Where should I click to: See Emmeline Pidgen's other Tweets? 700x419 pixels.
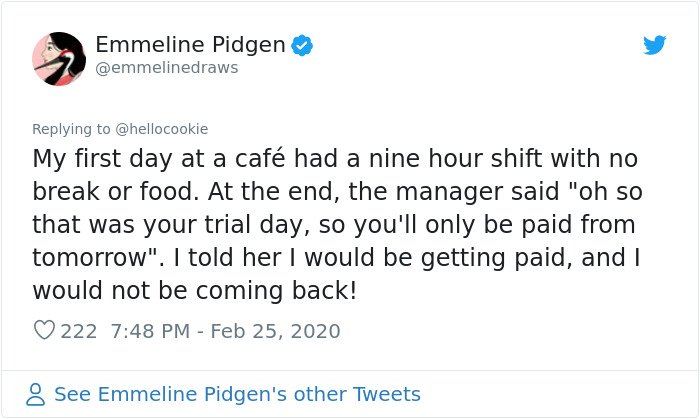(237, 394)
